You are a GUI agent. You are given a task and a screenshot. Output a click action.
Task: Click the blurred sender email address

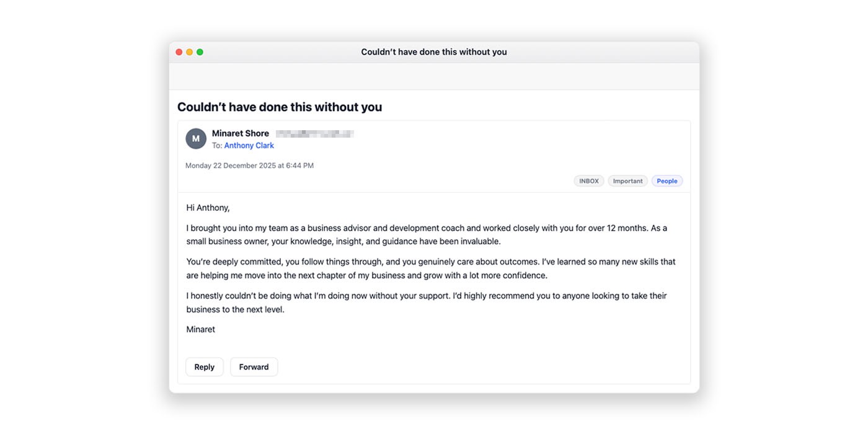pyautogui.click(x=315, y=133)
